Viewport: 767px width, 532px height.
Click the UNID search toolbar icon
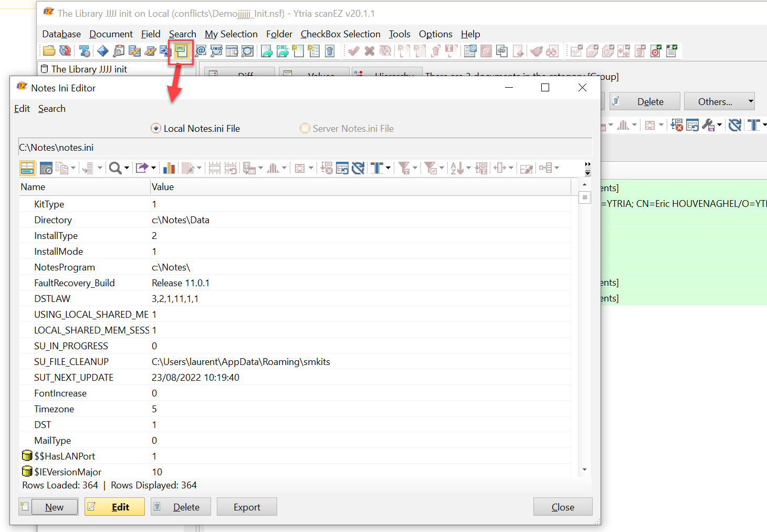point(216,51)
